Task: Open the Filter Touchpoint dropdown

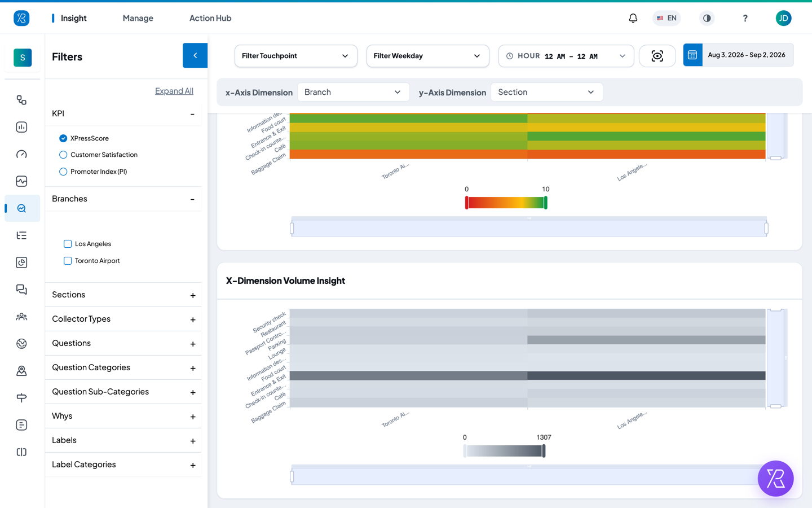Action: point(295,56)
